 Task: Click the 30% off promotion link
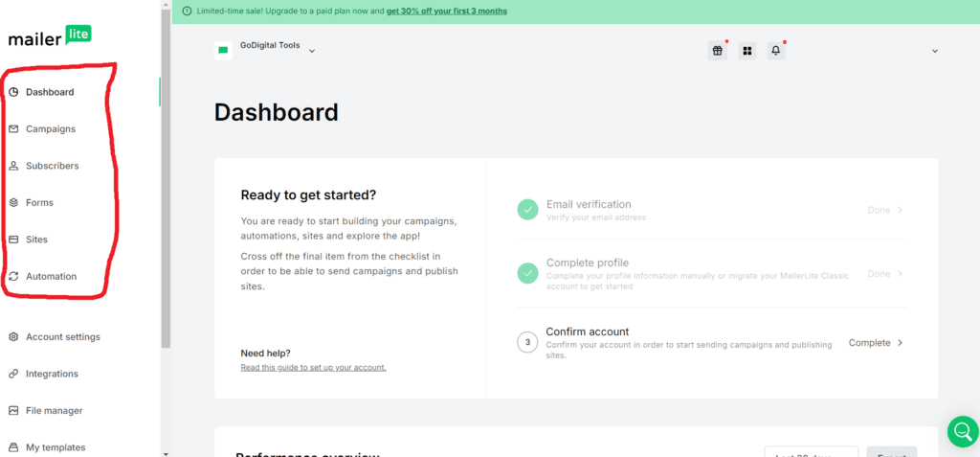[x=447, y=11]
